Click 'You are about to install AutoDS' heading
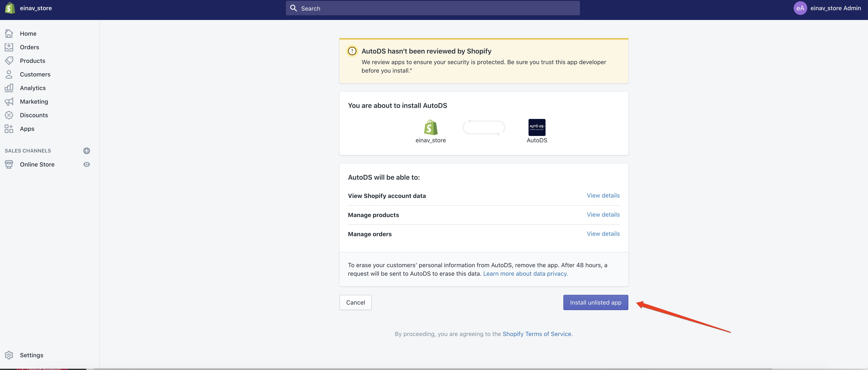Viewport: 868px width, 370px height. tap(397, 106)
